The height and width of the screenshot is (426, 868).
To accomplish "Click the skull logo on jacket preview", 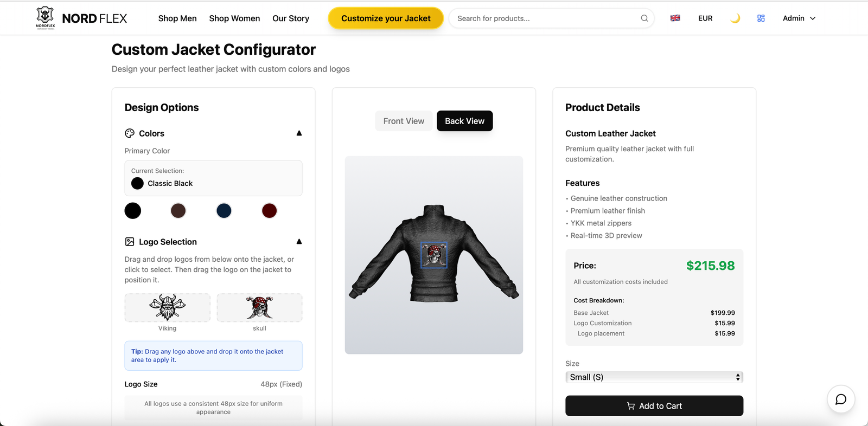I will (x=434, y=255).
